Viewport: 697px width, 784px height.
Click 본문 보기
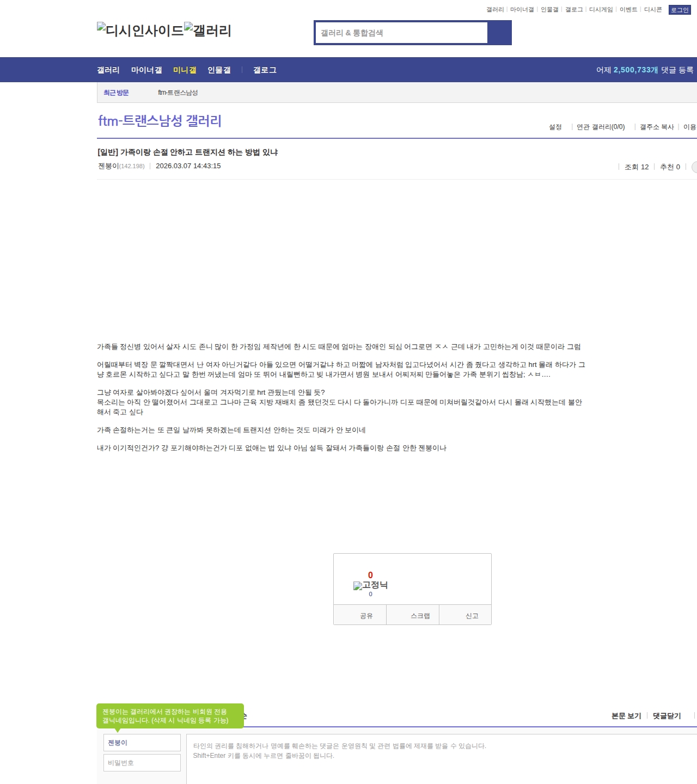[x=626, y=716]
